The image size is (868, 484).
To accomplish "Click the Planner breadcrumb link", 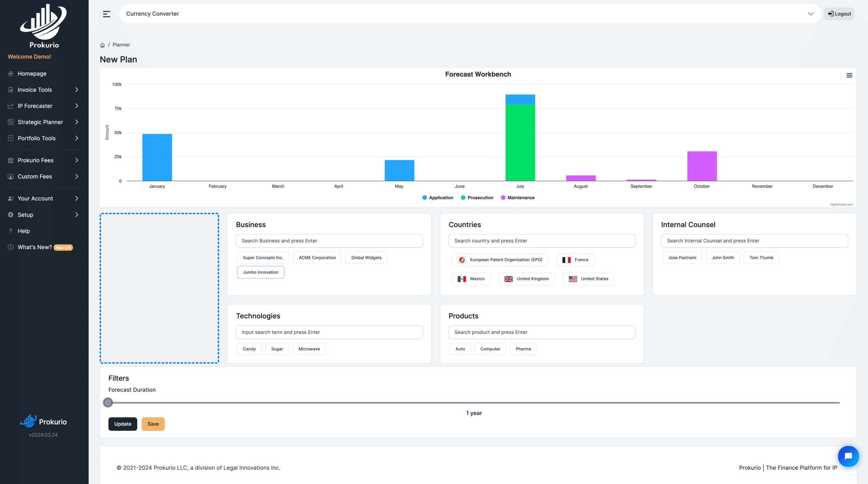I will pos(121,45).
